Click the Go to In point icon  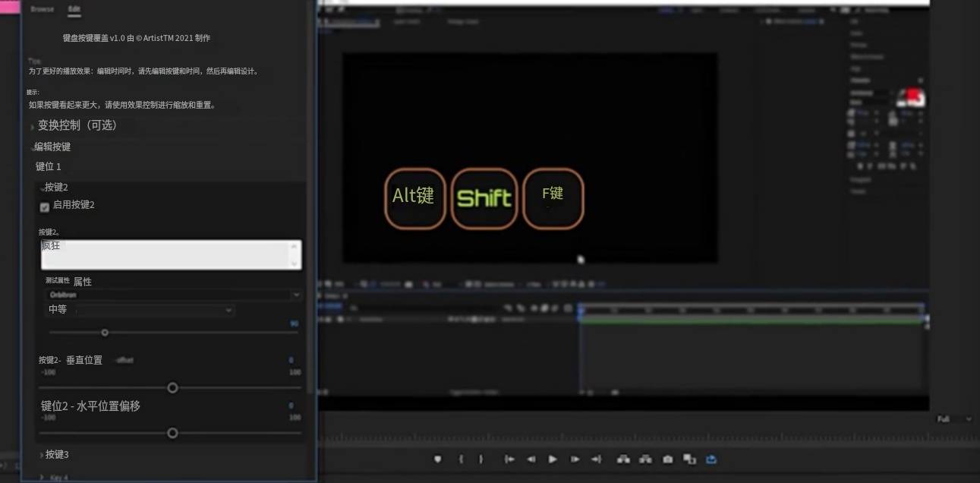pyautogui.click(x=509, y=459)
